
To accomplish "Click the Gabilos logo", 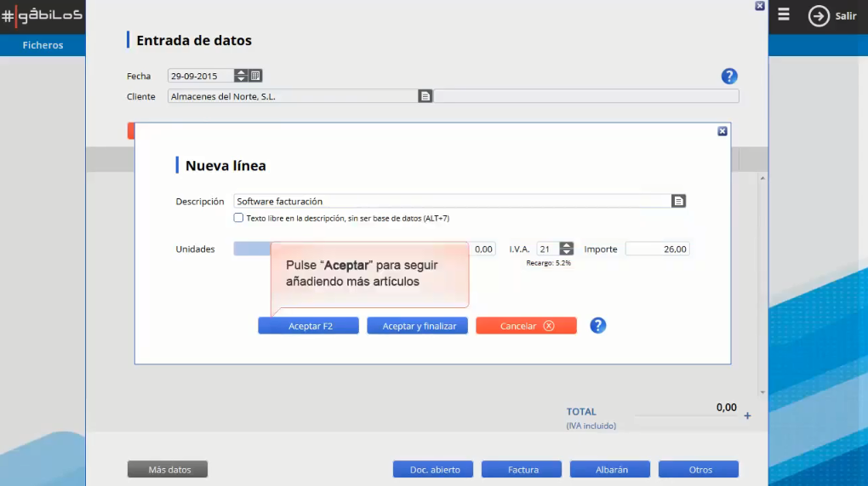I will click(x=42, y=15).
